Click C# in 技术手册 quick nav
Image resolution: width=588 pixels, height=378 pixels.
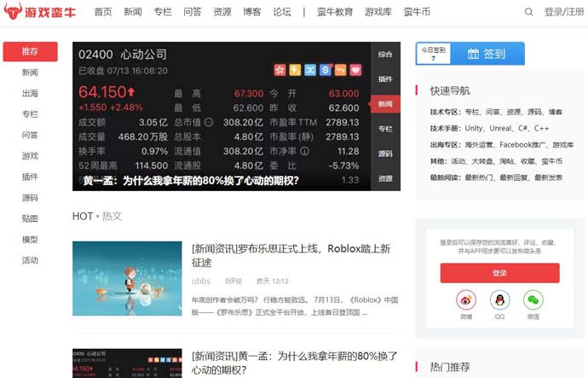pos(522,128)
